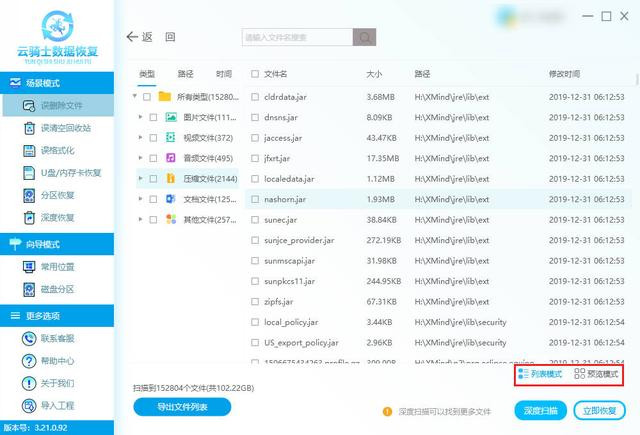Click 导出文件列表 button
Screen dimensions: 640x435
[x=182, y=407]
